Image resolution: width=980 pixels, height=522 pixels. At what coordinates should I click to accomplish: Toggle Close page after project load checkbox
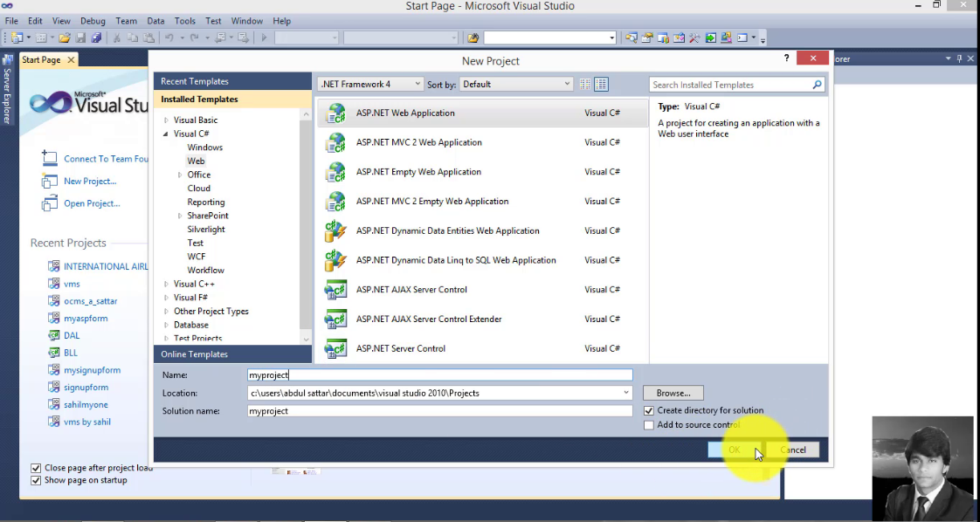tap(36, 468)
